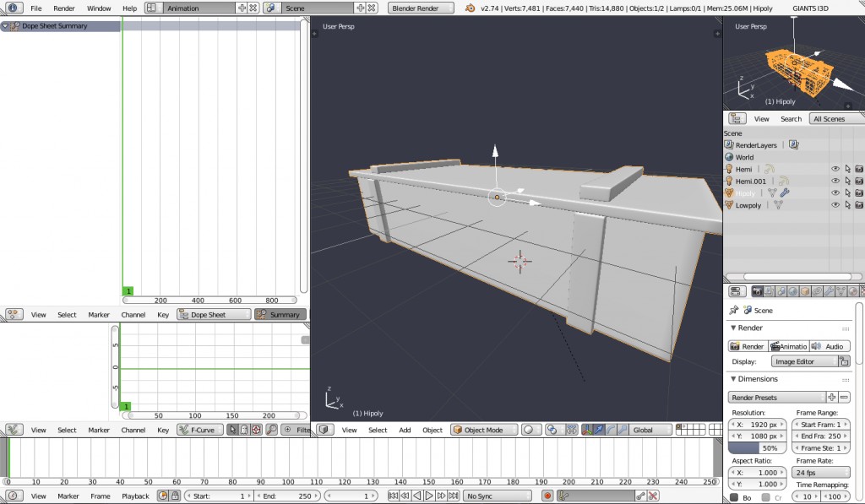Image resolution: width=865 pixels, height=504 pixels.
Task: Open the Object Mode dropdown
Action: [x=483, y=429]
